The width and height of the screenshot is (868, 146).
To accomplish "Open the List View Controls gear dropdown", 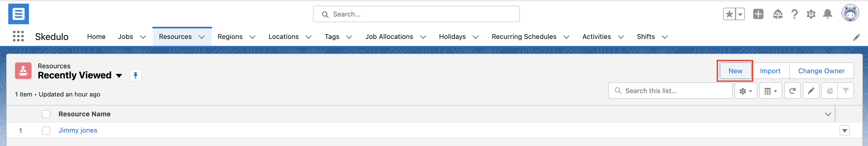I will (745, 91).
